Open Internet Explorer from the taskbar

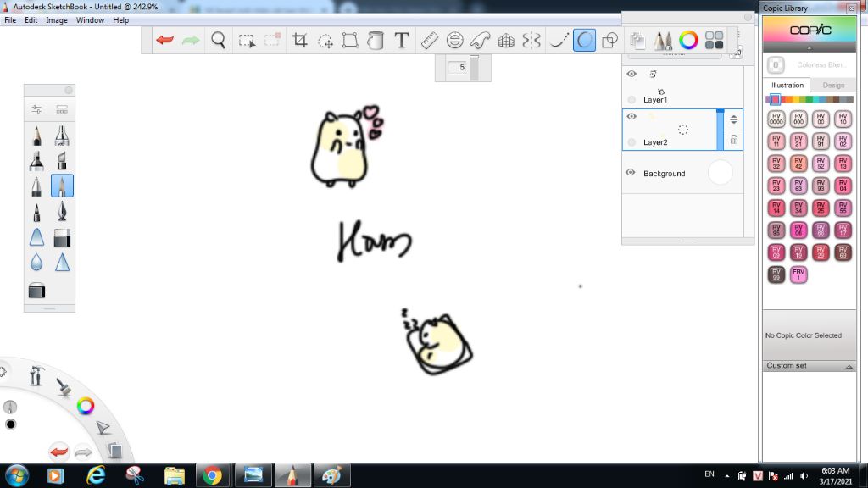(96, 475)
